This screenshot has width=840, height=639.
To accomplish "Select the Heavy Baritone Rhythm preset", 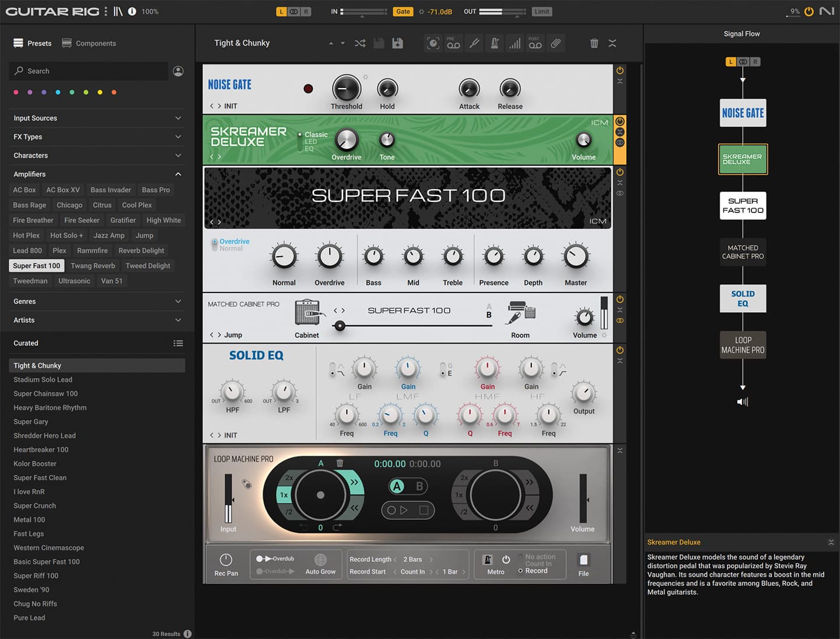I will click(97, 407).
